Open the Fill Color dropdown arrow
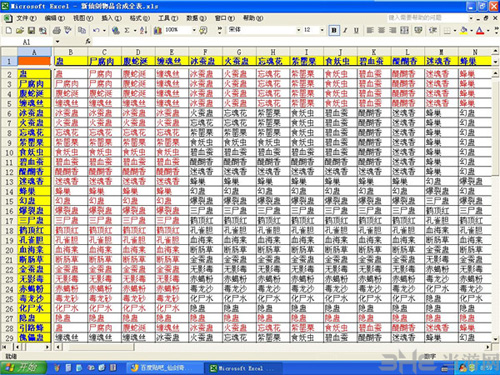Screen dimensions: 500x375 click(x=471, y=30)
